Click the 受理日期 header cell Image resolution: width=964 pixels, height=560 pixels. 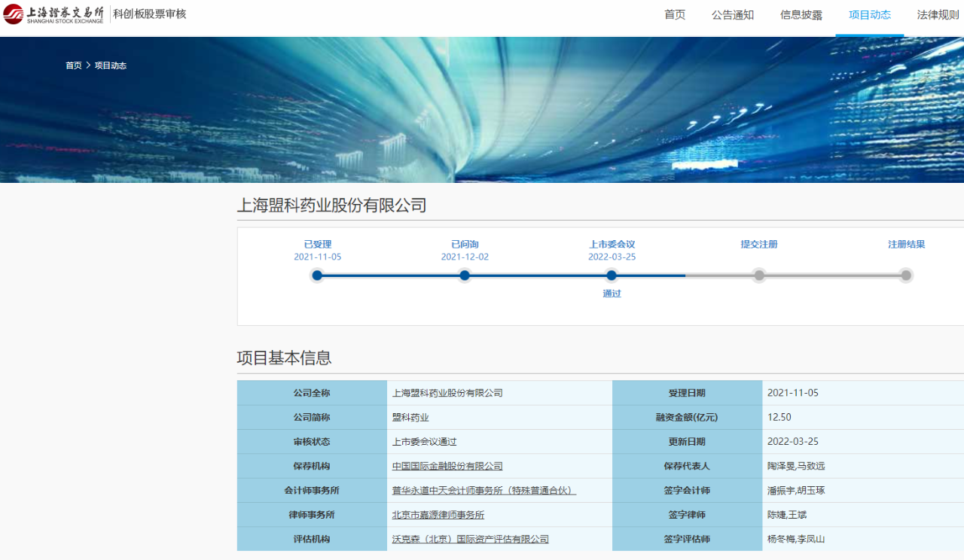click(x=687, y=393)
